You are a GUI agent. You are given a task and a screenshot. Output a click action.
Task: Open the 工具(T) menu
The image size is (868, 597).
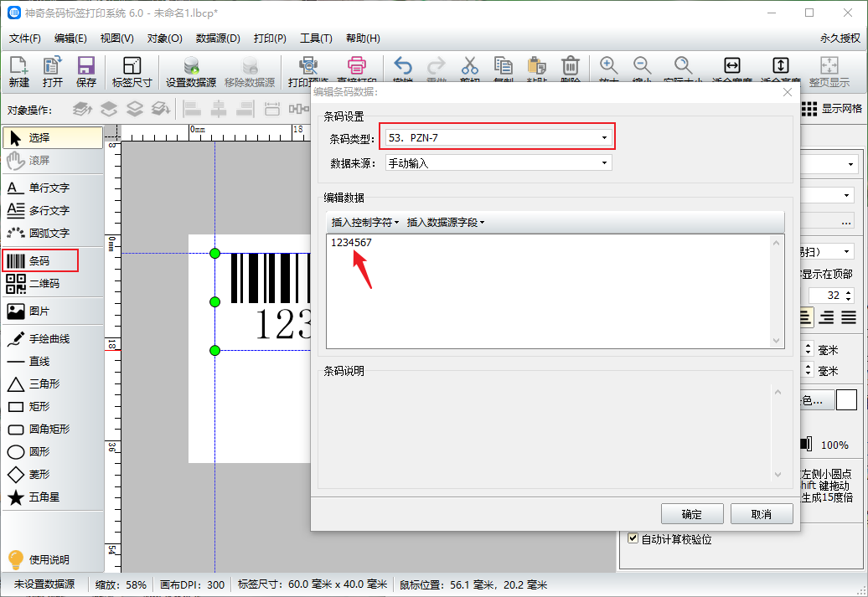pos(316,39)
